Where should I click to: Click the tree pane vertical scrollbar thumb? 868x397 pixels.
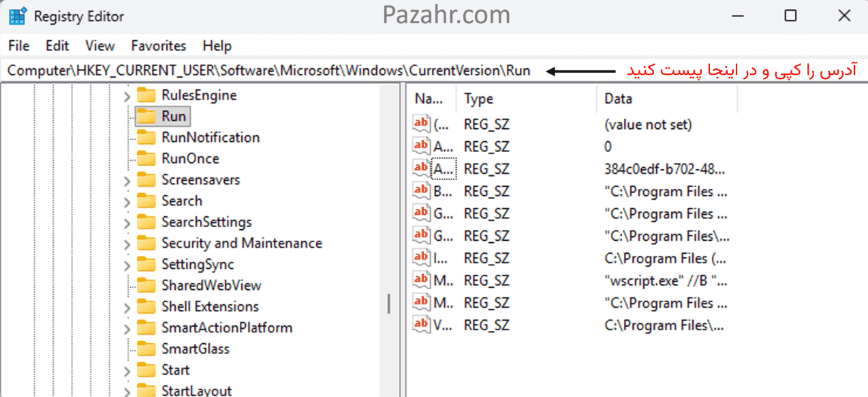pos(389,304)
